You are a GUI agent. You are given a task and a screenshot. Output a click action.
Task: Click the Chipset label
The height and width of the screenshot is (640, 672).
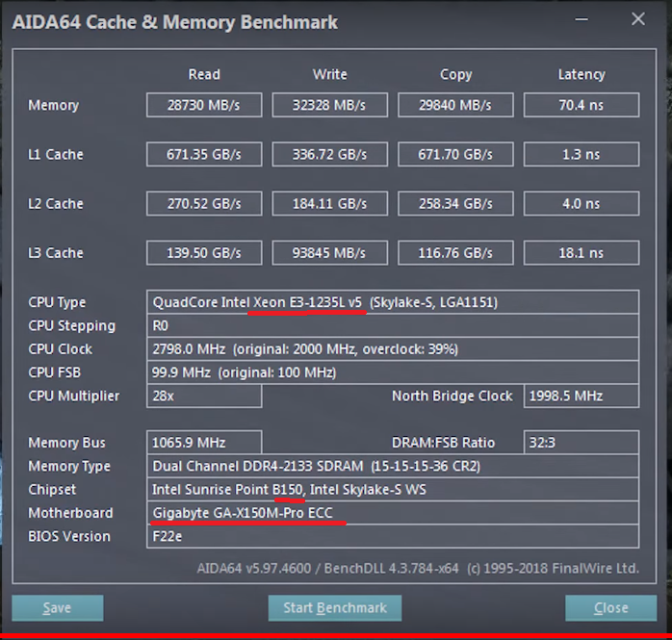point(52,490)
